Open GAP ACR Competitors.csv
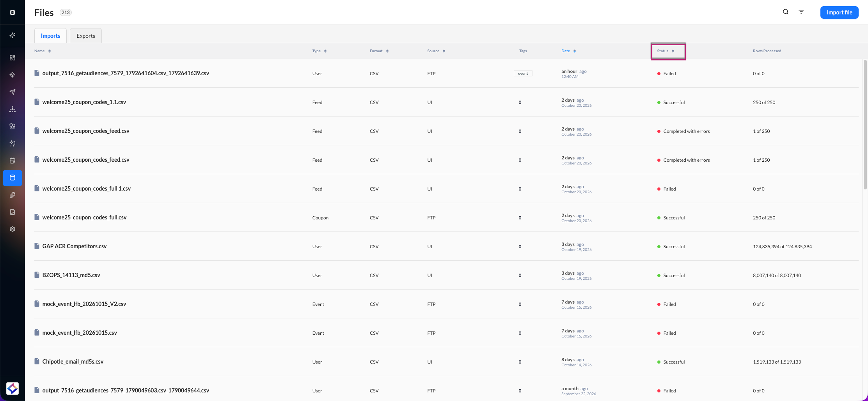This screenshot has height=401, width=868. (x=75, y=246)
